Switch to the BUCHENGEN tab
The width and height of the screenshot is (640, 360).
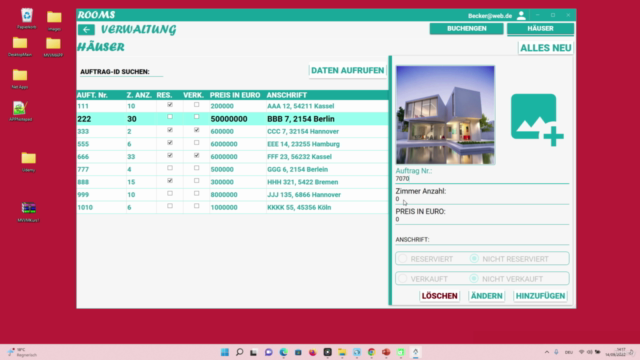467,29
